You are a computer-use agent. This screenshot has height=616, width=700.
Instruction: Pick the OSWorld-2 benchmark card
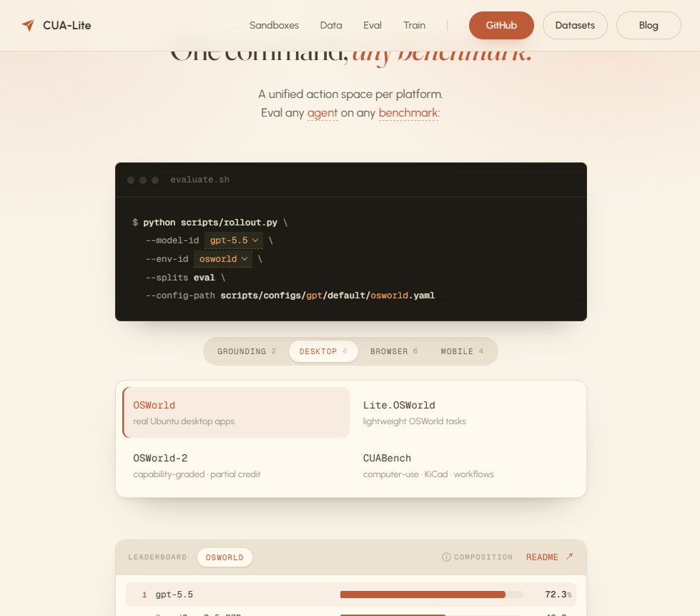coord(236,466)
